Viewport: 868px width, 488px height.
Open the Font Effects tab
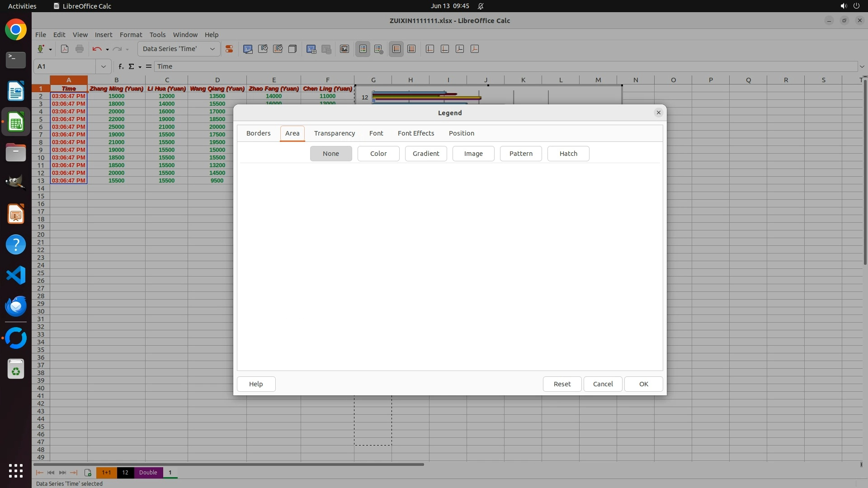[x=415, y=133]
